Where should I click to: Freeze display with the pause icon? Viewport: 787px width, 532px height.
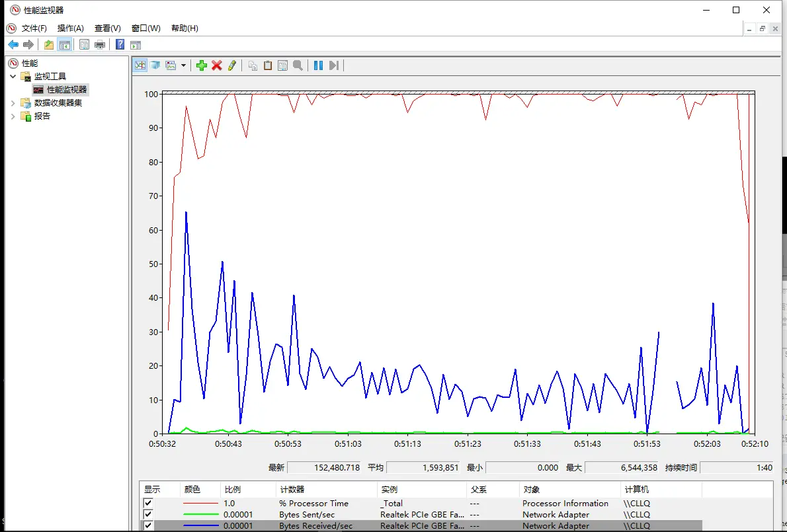pyautogui.click(x=318, y=65)
